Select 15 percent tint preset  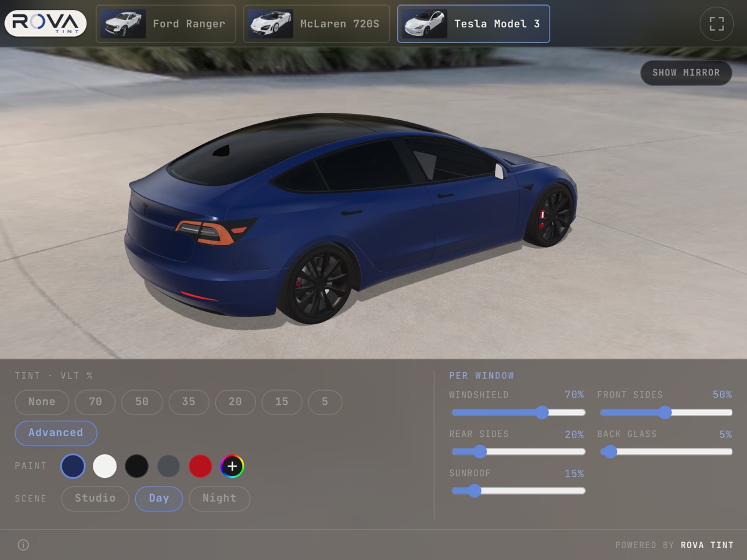click(282, 402)
